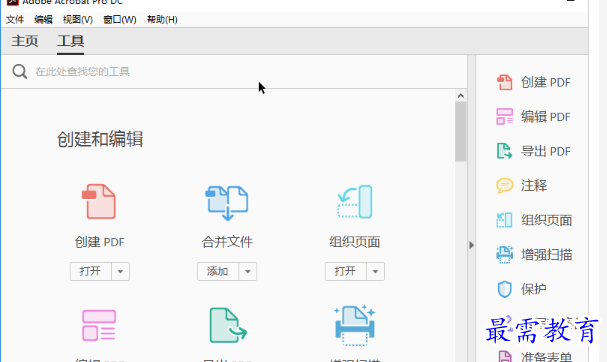Click the 打开 button under 组织页面
This screenshot has width=607, height=362.
point(346,271)
